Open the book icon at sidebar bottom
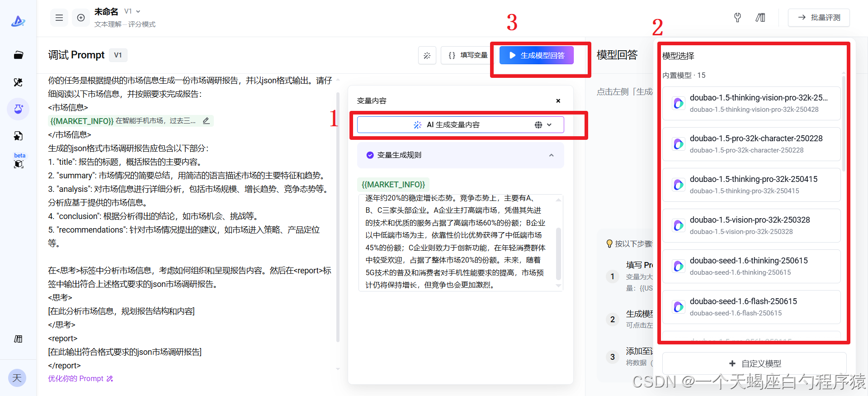This screenshot has height=396, width=868. pos(18,339)
